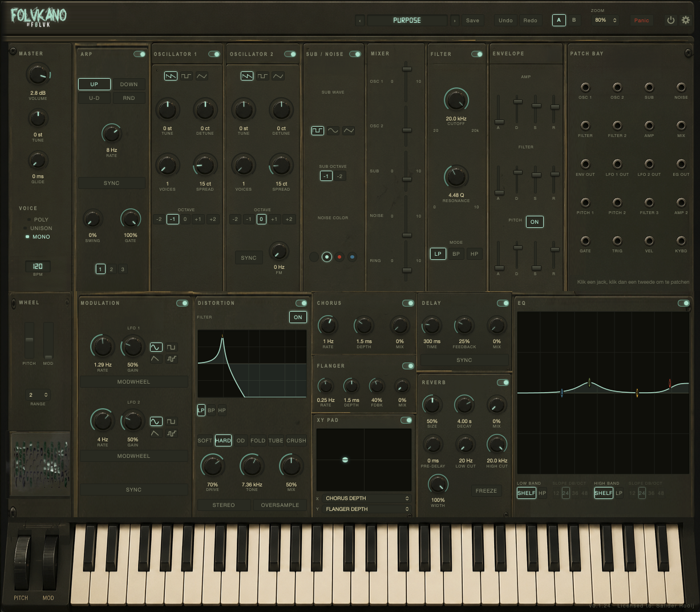This screenshot has width=700, height=612.
Task: Choose TUBE distortion type
Action: click(x=276, y=441)
